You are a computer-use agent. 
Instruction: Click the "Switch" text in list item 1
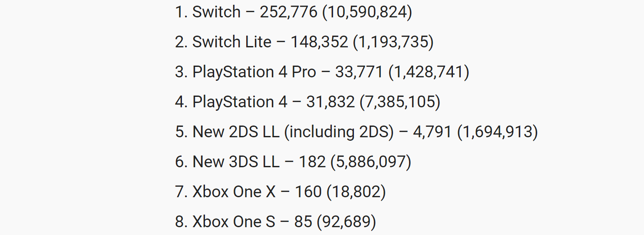coord(216,12)
